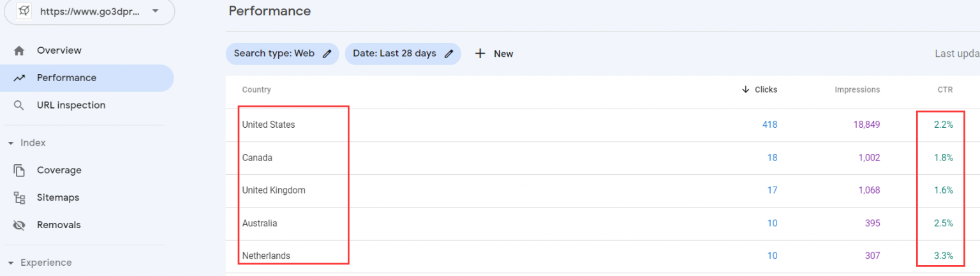Click the Clicks sort arrow icon
The image size is (980, 276).
point(745,90)
